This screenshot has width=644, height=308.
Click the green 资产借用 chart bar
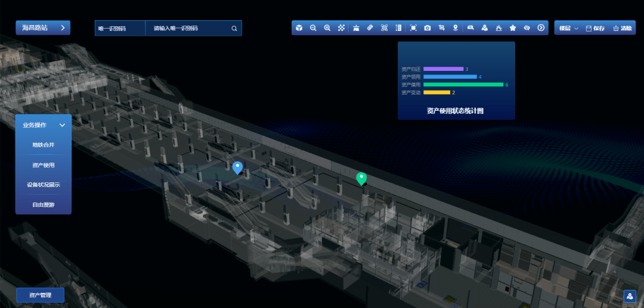pos(463,85)
